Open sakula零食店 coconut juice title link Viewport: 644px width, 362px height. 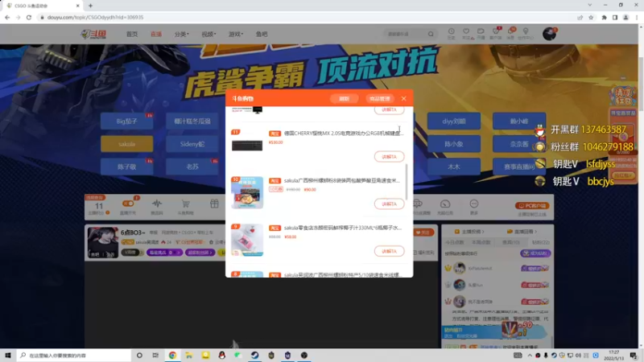[343, 228]
